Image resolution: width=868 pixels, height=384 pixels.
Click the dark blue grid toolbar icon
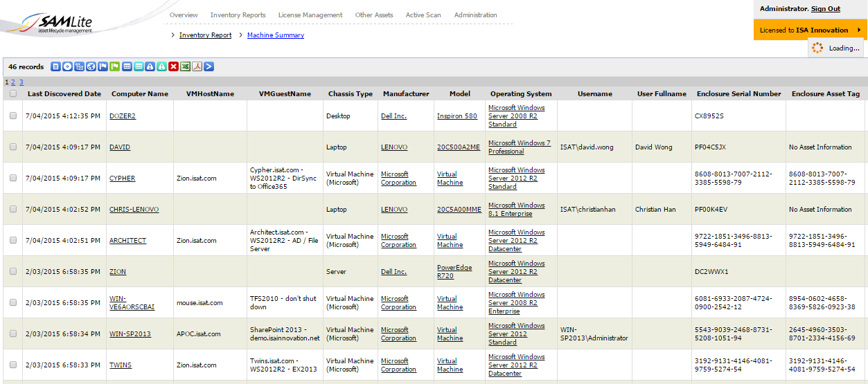pyautogui.click(x=127, y=66)
